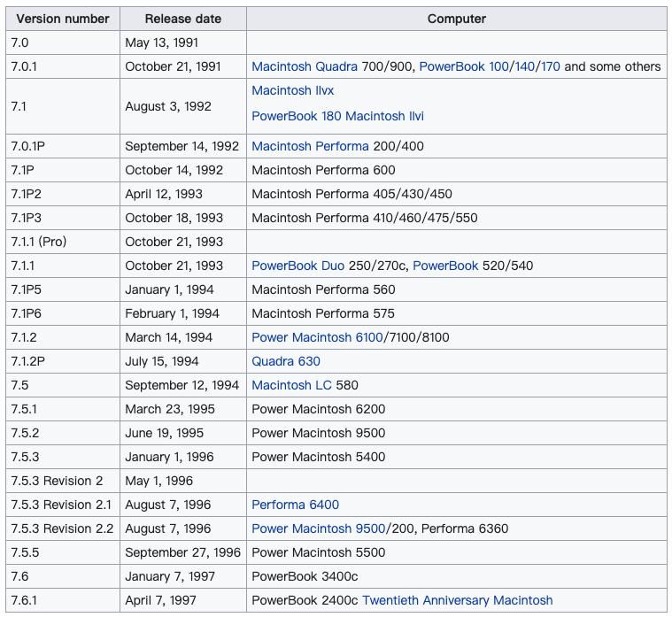The image size is (672, 617).
Task: Select the October 21, 1991 date
Action: point(183,66)
